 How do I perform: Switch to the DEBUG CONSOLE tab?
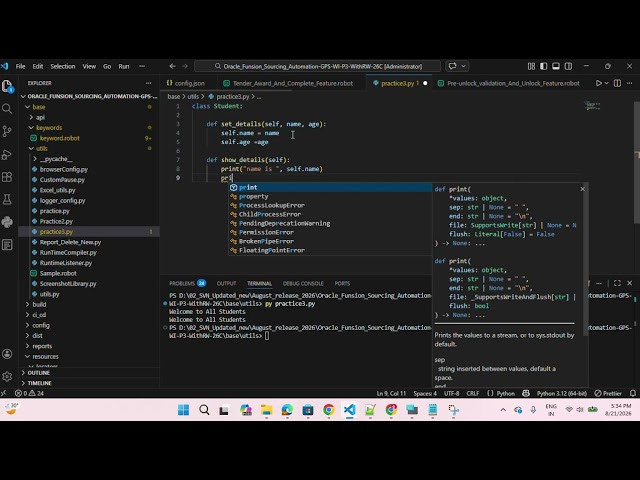(x=303, y=283)
